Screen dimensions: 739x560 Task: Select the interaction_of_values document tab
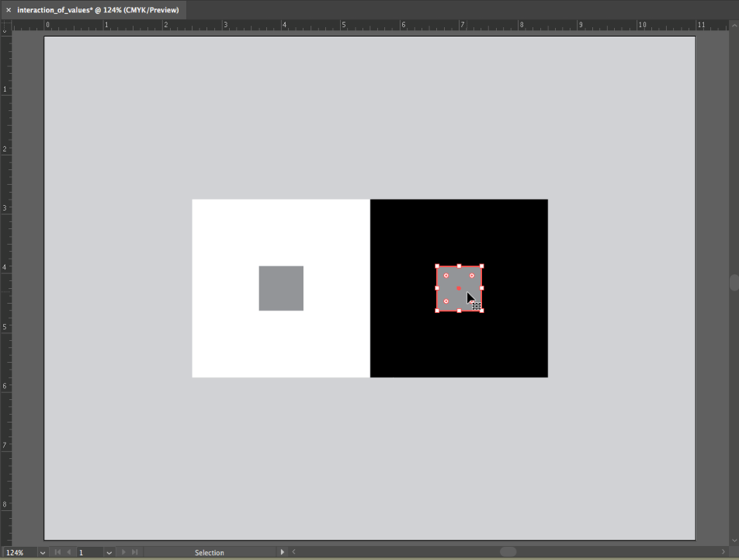pyautogui.click(x=98, y=10)
